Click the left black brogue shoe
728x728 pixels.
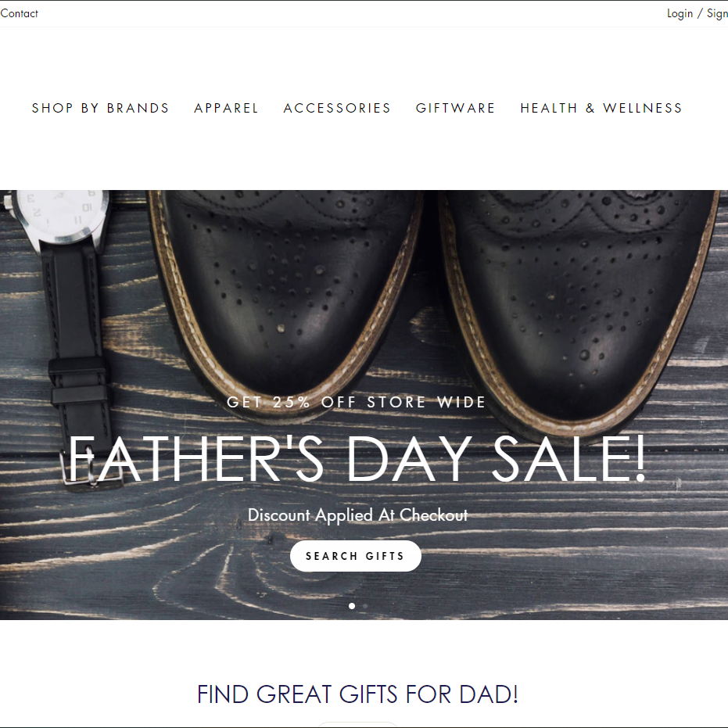tap(288, 297)
